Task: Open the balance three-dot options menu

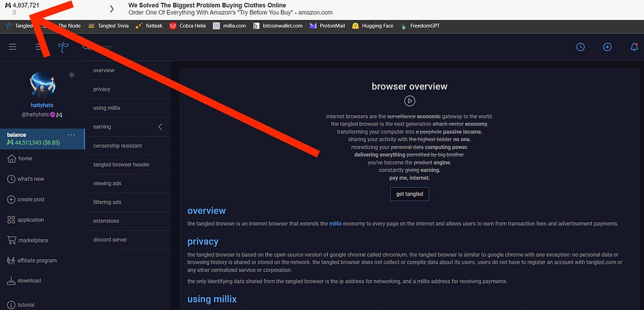Action: [71, 135]
